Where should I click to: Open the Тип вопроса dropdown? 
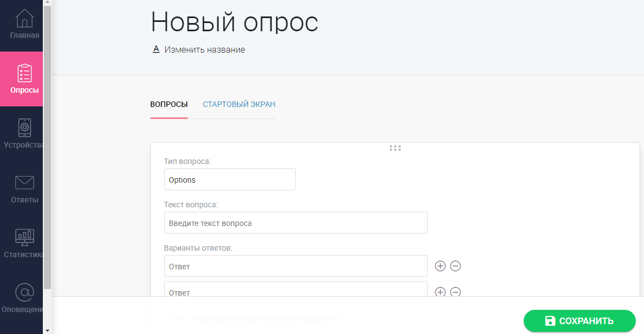(x=229, y=179)
